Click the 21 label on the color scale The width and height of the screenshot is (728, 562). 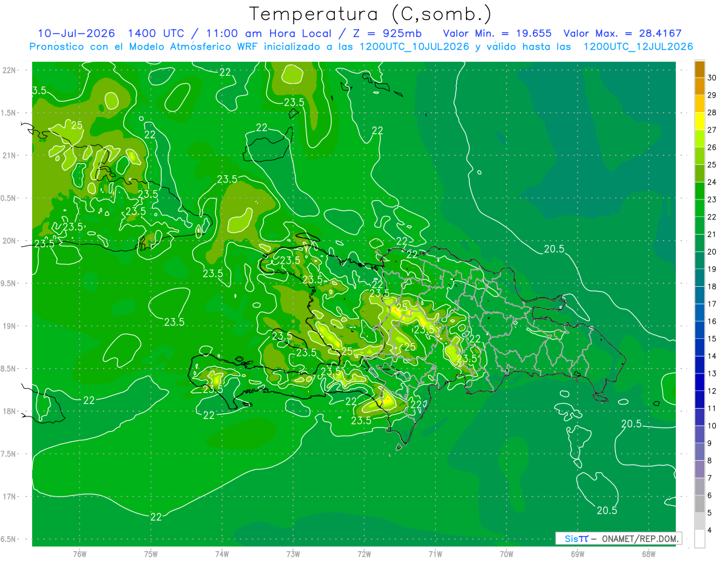point(712,234)
